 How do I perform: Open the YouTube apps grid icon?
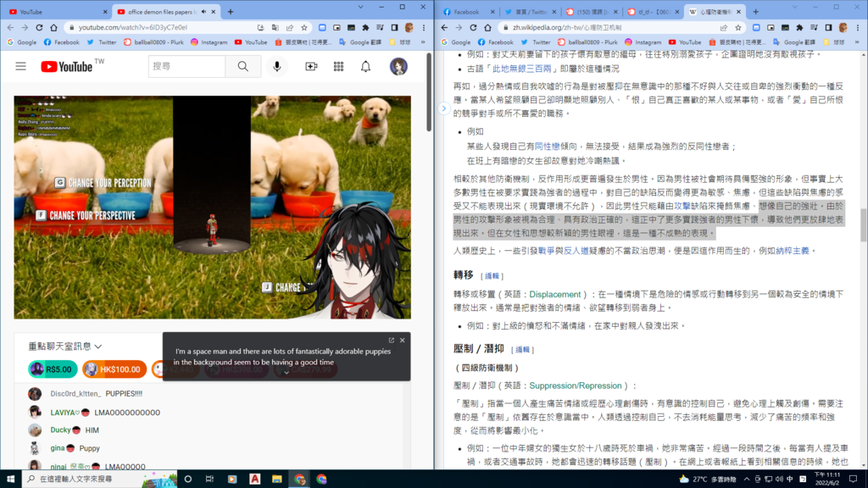[338, 66]
